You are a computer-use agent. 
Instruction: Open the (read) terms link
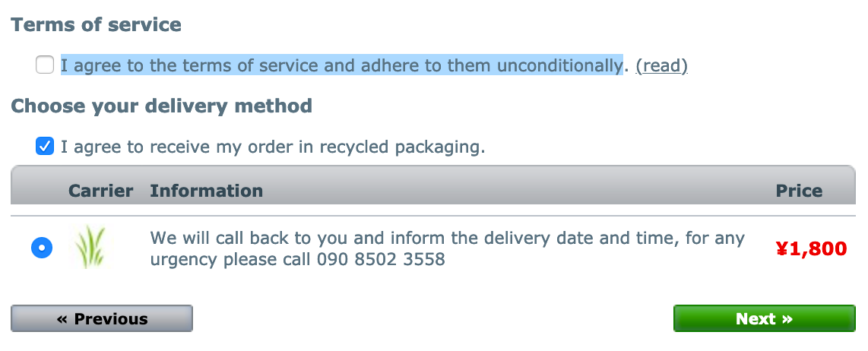[x=661, y=65]
